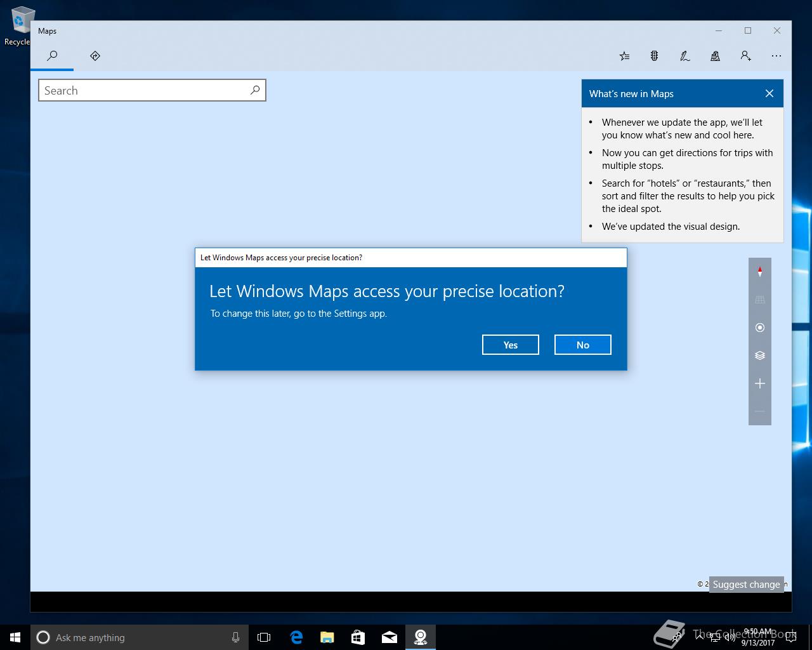Open the Mail taskbar icon
Image resolution: width=812 pixels, height=650 pixels.
click(x=390, y=637)
